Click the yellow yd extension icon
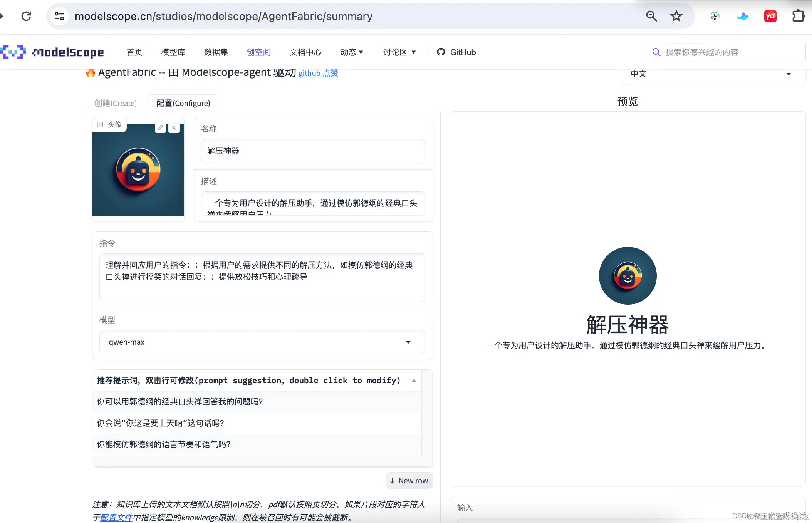Image resolution: width=812 pixels, height=523 pixels. click(x=770, y=16)
